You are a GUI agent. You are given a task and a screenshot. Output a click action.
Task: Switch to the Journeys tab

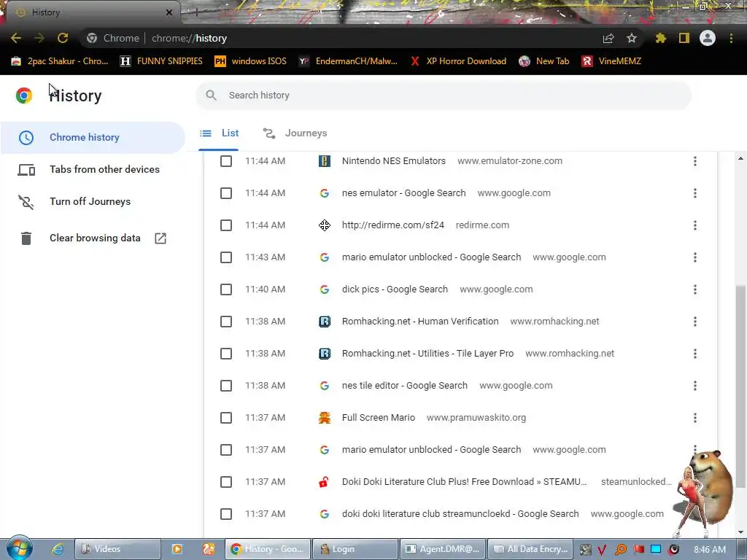coord(295,133)
